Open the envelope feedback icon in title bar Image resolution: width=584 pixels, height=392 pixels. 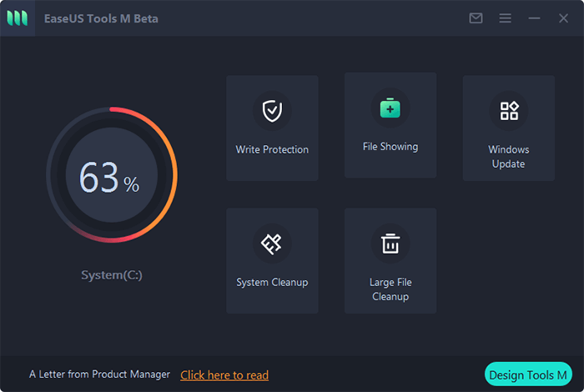coord(476,18)
